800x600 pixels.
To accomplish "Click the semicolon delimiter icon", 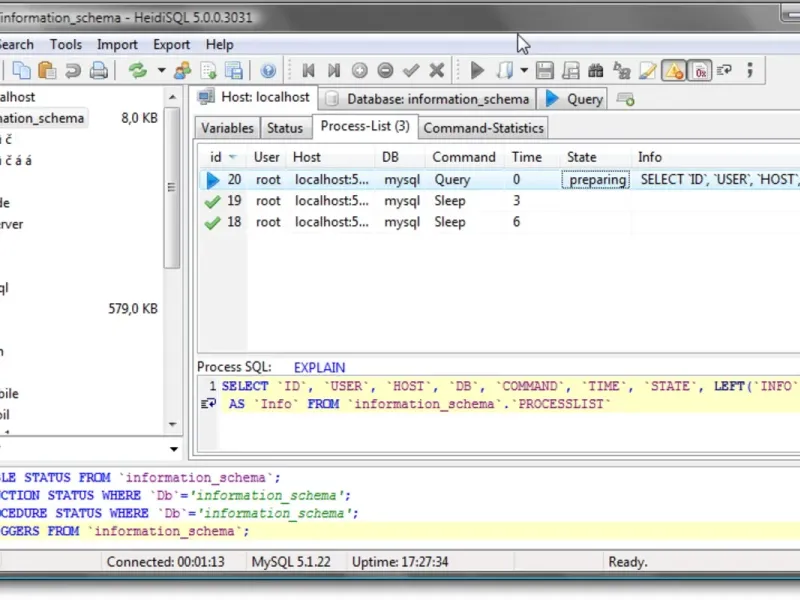I will click(750, 70).
